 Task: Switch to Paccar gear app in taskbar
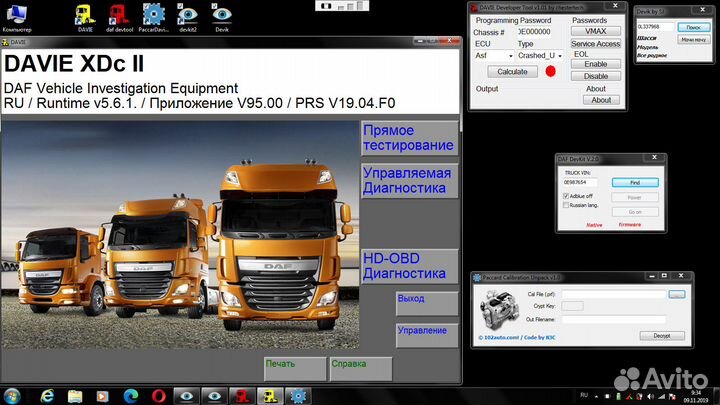(x=298, y=396)
